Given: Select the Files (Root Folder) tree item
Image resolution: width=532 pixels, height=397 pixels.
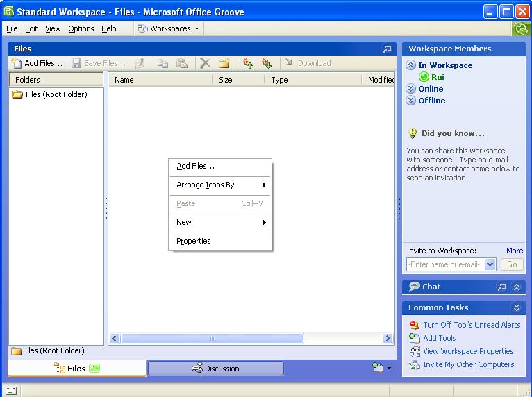Looking at the screenshot, I should [49, 94].
